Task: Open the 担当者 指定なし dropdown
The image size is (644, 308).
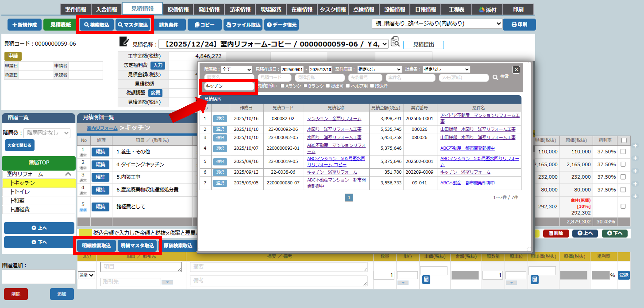Action: tap(446, 69)
